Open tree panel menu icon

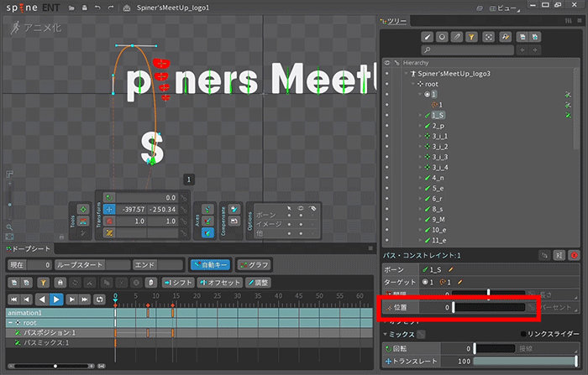pyautogui.click(x=580, y=21)
